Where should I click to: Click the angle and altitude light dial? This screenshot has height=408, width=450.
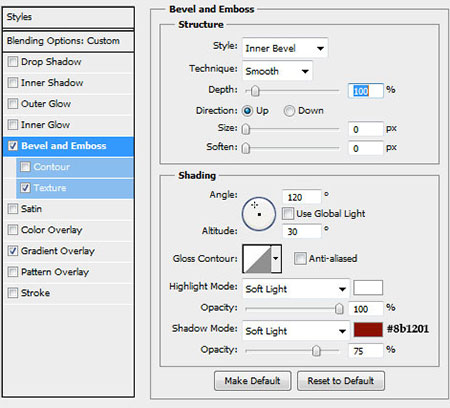[x=259, y=214]
